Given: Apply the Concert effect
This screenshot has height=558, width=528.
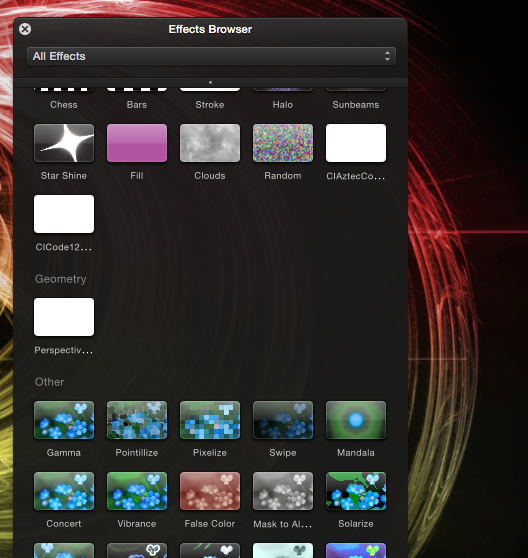Looking at the screenshot, I should (x=64, y=491).
